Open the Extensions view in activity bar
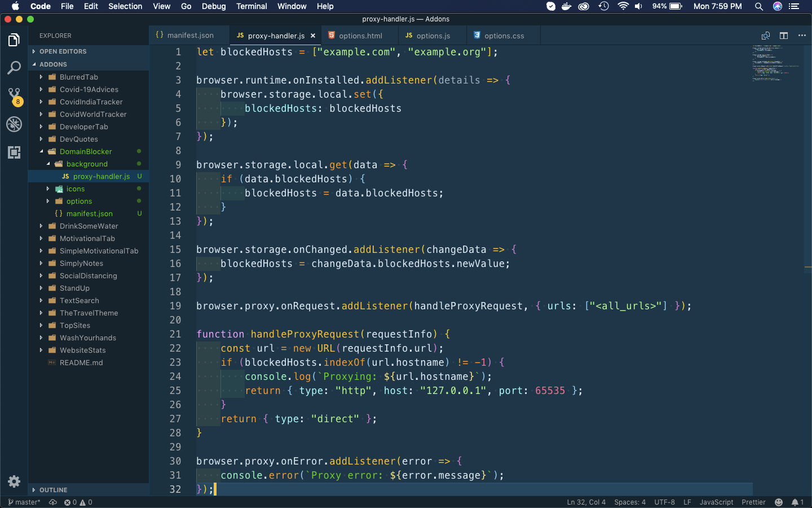This screenshot has width=812, height=508. 14,152
